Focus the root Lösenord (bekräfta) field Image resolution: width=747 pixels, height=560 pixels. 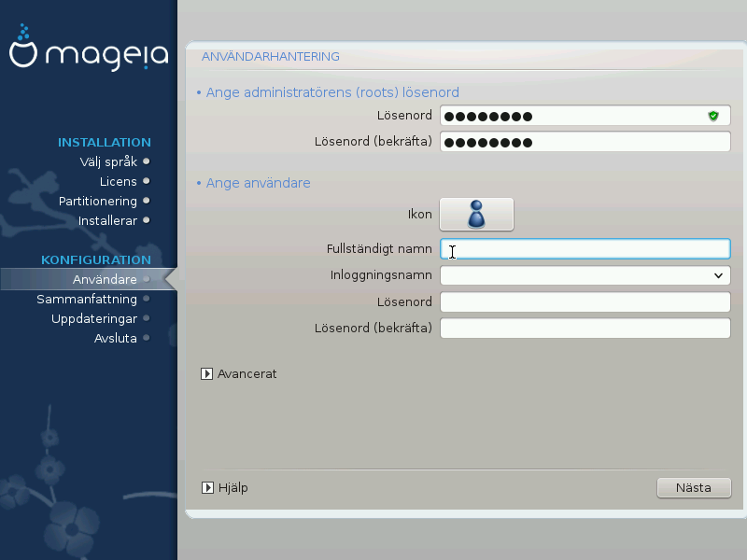585,142
